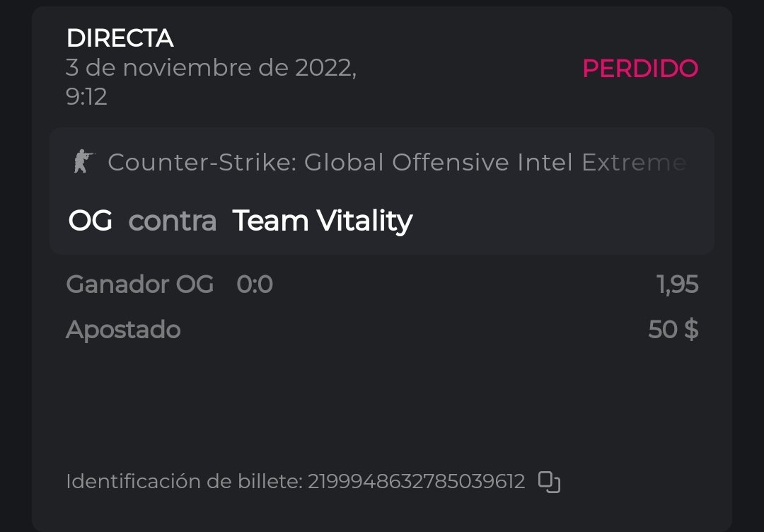764x532 pixels.
Task: Click the word contra between the teams
Action: tap(172, 221)
